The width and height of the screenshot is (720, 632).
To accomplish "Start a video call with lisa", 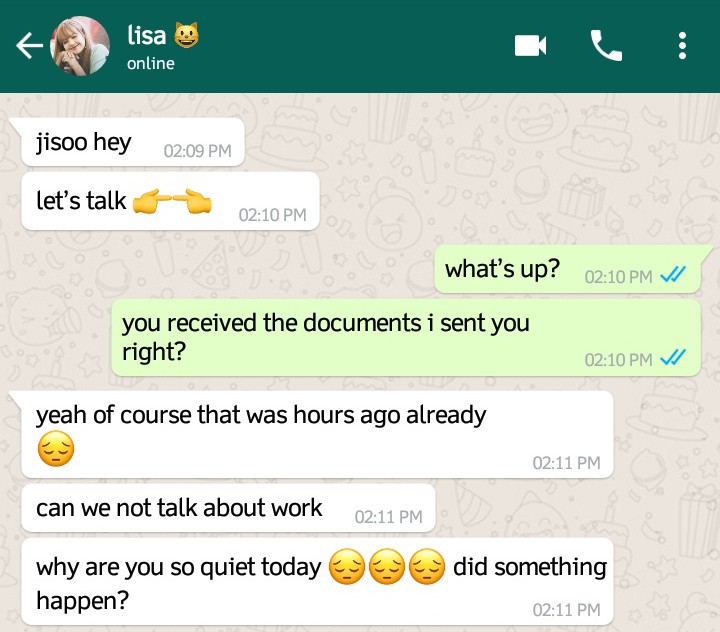I will 530,45.
